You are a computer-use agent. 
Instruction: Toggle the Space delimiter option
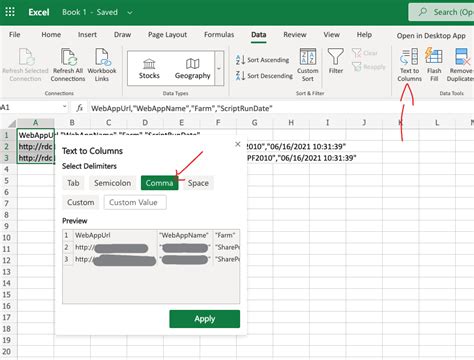coord(198,183)
